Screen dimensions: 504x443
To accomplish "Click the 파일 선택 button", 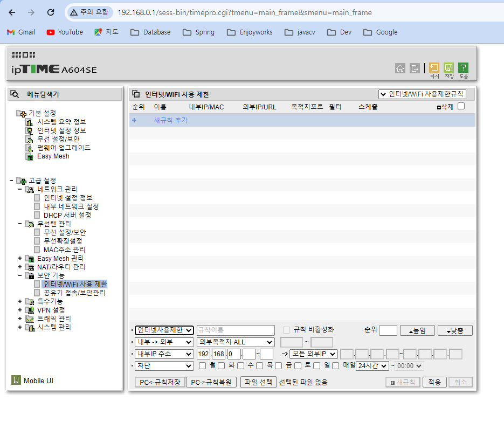I will click(258, 382).
